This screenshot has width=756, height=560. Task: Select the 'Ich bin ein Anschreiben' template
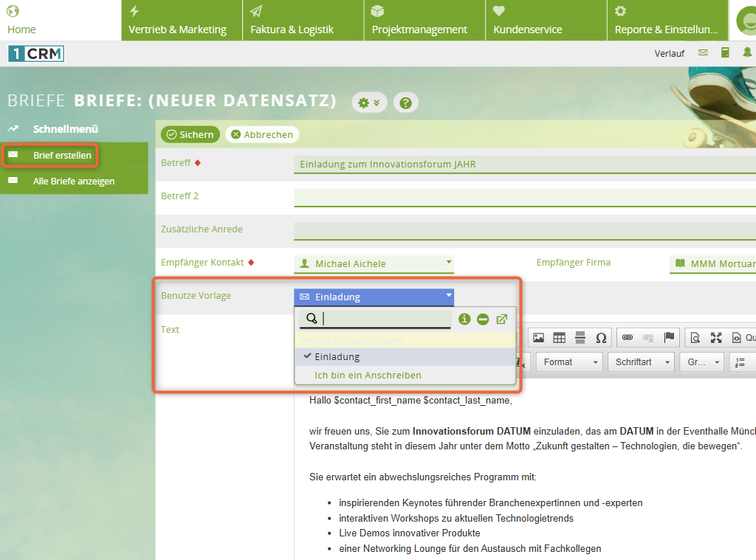point(368,375)
